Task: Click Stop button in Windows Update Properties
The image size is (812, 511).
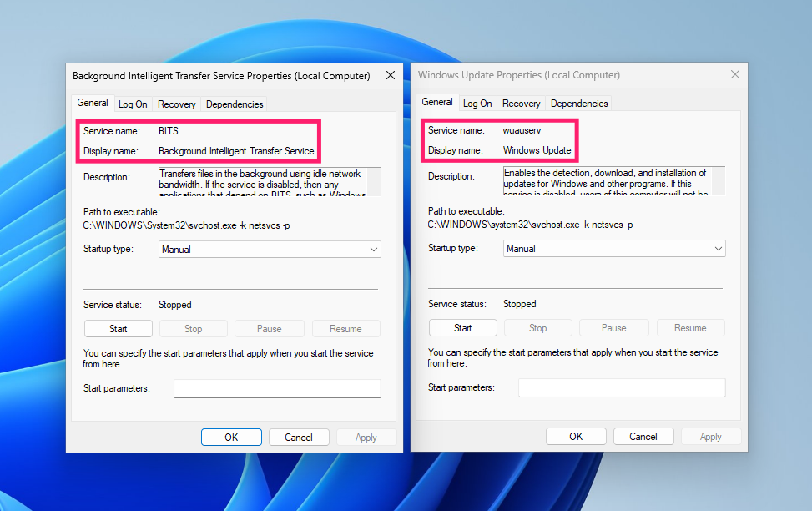Action: (538, 328)
